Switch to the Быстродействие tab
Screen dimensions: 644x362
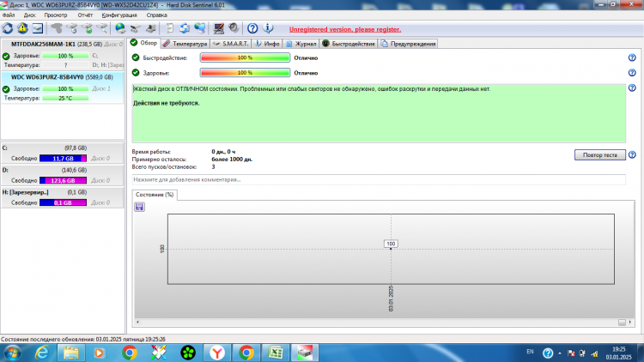(x=349, y=44)
